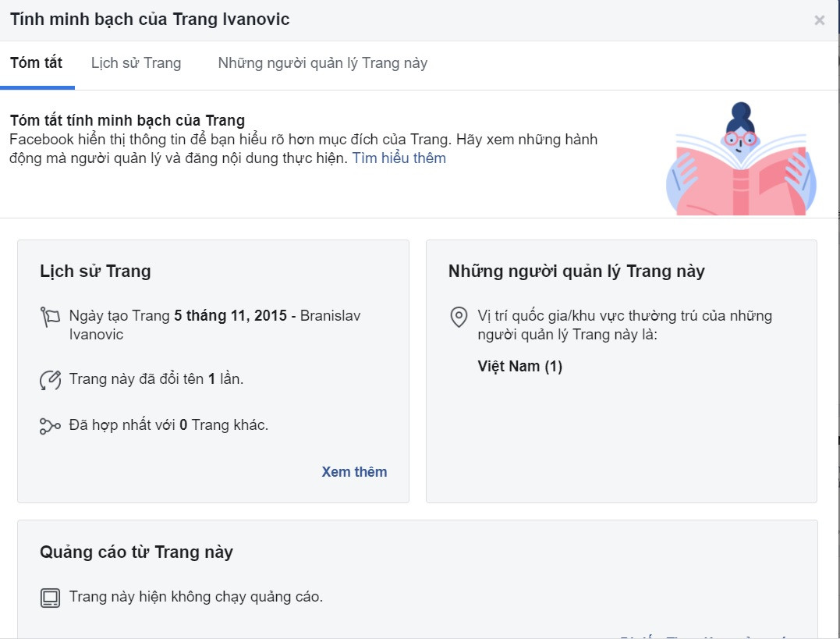Click the location pin icon
This screenshot has height=639, width=840.
point(459,317)
